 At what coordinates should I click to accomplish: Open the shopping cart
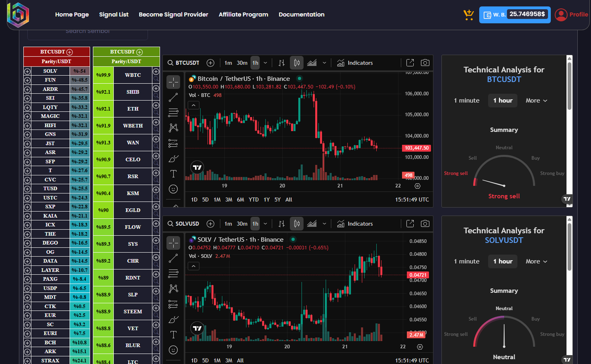click(x=468, y=15)
